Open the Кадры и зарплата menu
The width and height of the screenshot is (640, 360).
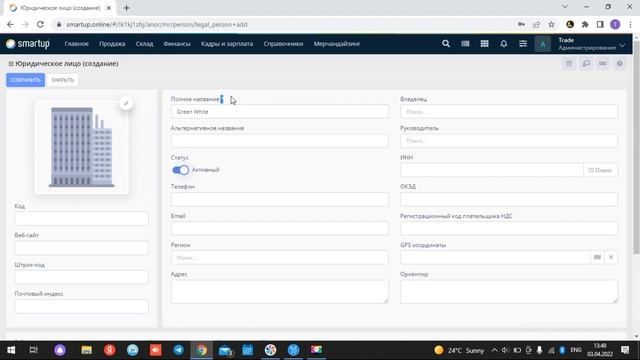[227, 44]
